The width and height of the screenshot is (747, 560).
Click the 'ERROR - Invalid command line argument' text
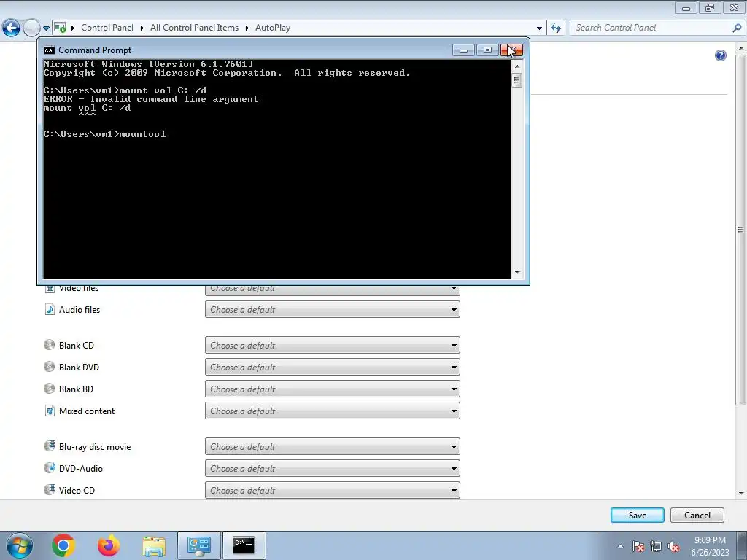pyautogui.click(x=151, y=99)
